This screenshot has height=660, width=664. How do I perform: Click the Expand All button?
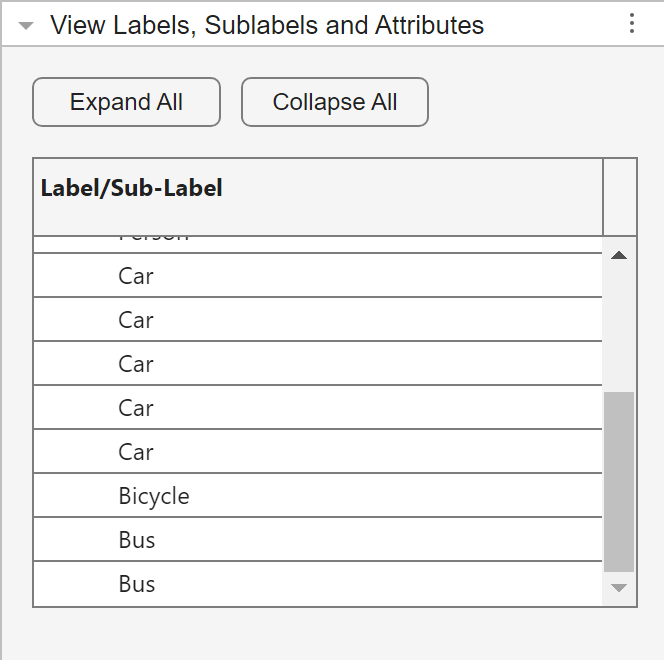(126, 102)
